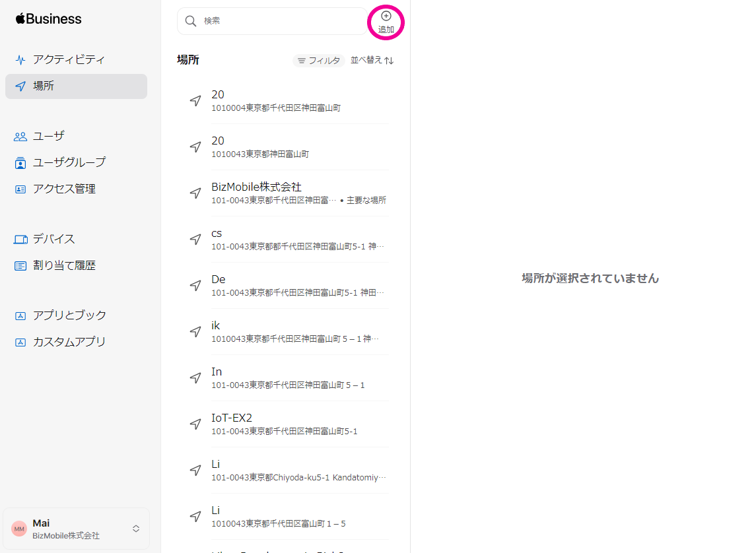
Task: Click the アクセス管理 ID card icon
Action: coord(20,189)
